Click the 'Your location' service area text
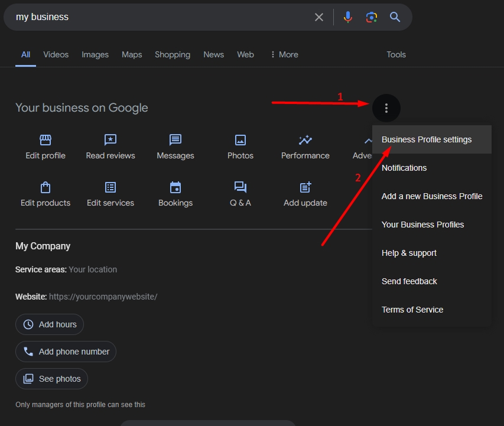 click(93, 269)
